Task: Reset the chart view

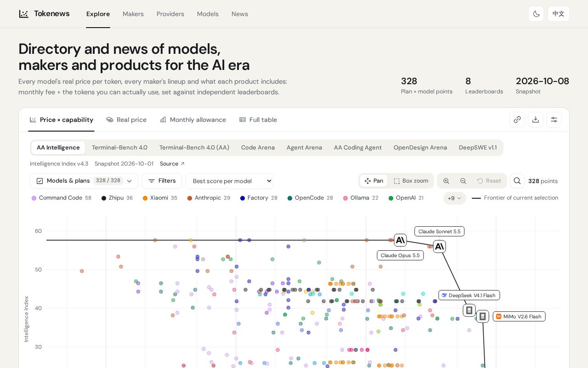Action: tap(489, 181)
